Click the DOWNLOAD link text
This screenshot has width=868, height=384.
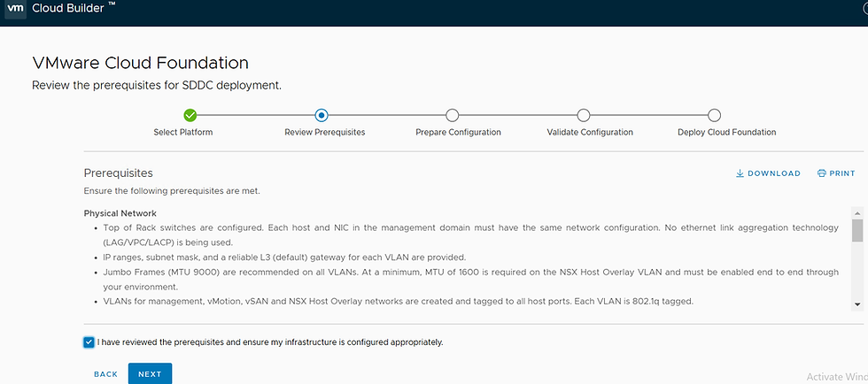774,173
